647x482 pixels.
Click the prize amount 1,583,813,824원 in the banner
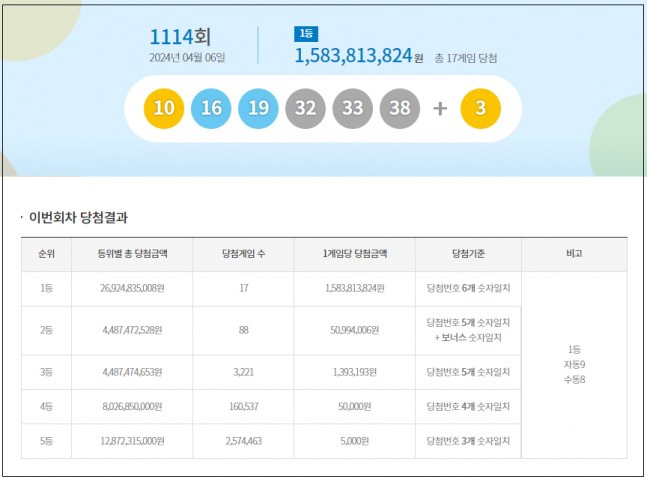pos(359,56)
